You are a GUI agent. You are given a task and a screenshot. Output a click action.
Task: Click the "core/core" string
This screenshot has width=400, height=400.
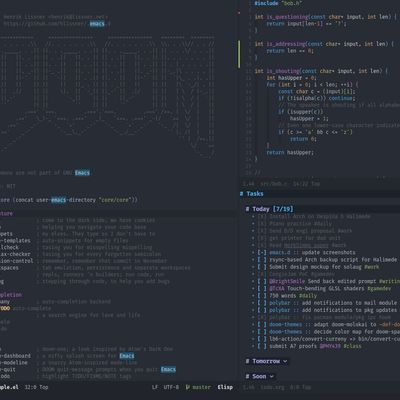pyautogui.click(x=116, y=200)
